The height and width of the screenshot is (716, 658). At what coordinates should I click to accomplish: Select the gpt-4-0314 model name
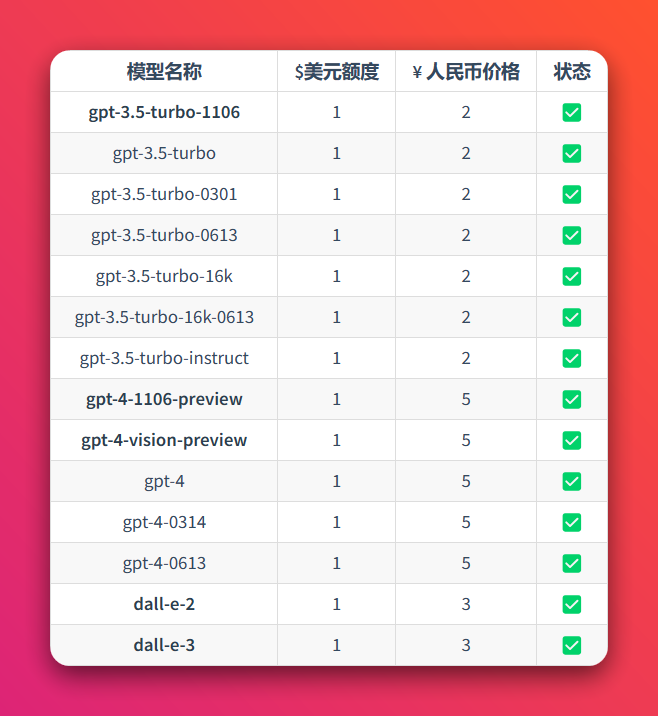[x=164, y=522]
